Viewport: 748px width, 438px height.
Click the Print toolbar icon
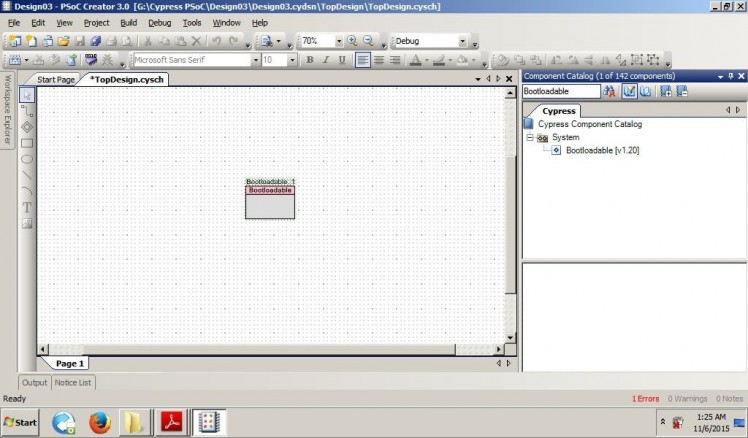[111, 41]
